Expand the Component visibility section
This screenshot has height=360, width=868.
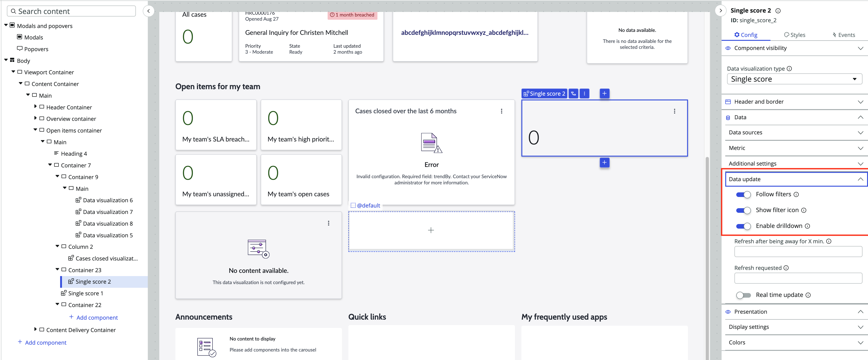pos(794,48)
